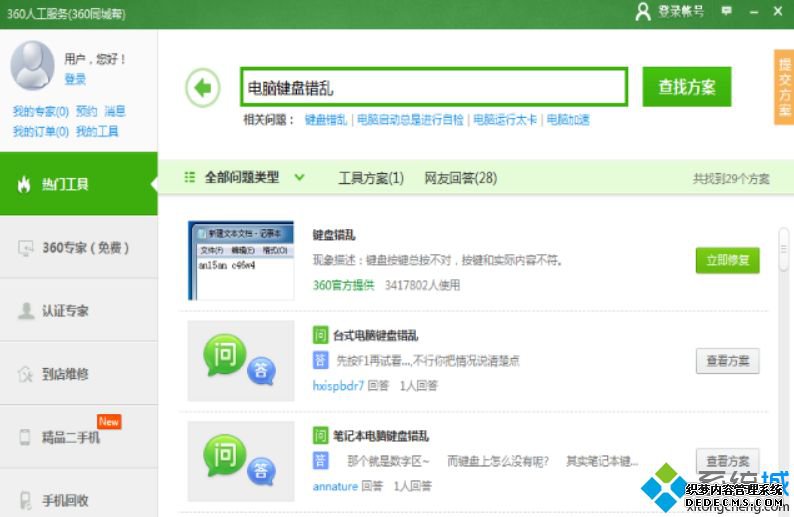Click the green back arrow icon
This screenshot has height=517, width=794.
coord(203,88)
